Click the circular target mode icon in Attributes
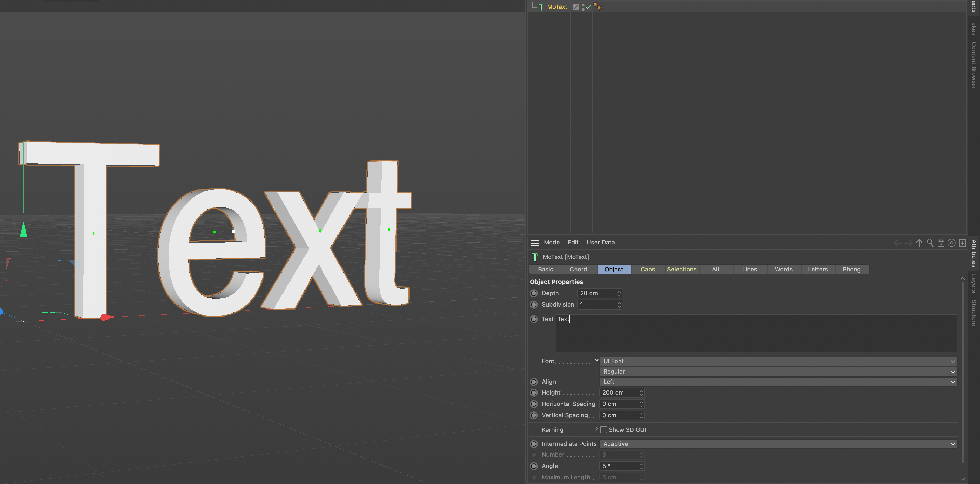The height and width of the screenshot is (484, 980). [951, 243]
